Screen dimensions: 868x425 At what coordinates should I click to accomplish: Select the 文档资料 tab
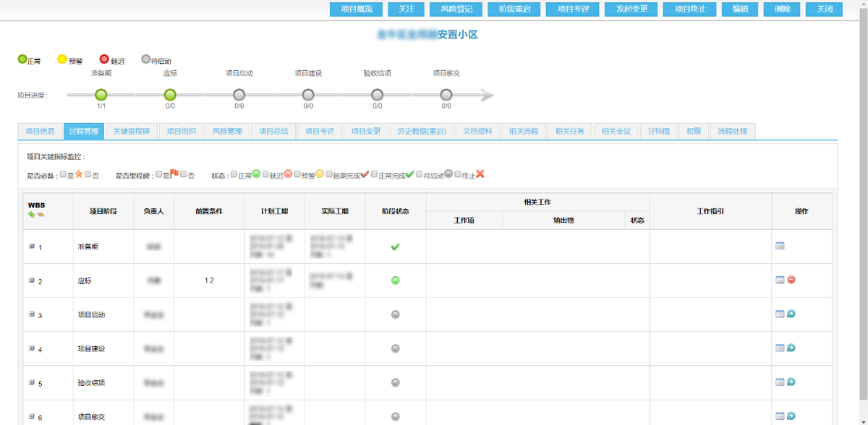pos(477,132)
